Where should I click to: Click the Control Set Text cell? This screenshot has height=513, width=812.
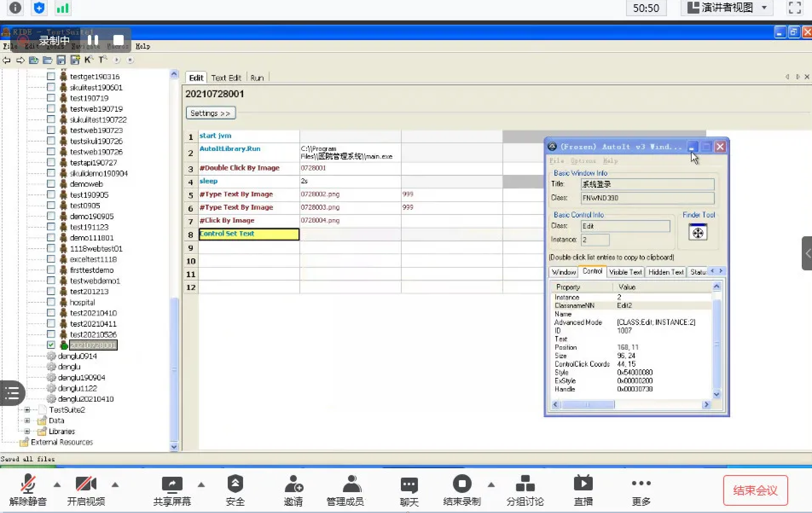pyautogui.click(x=249, y=234)
